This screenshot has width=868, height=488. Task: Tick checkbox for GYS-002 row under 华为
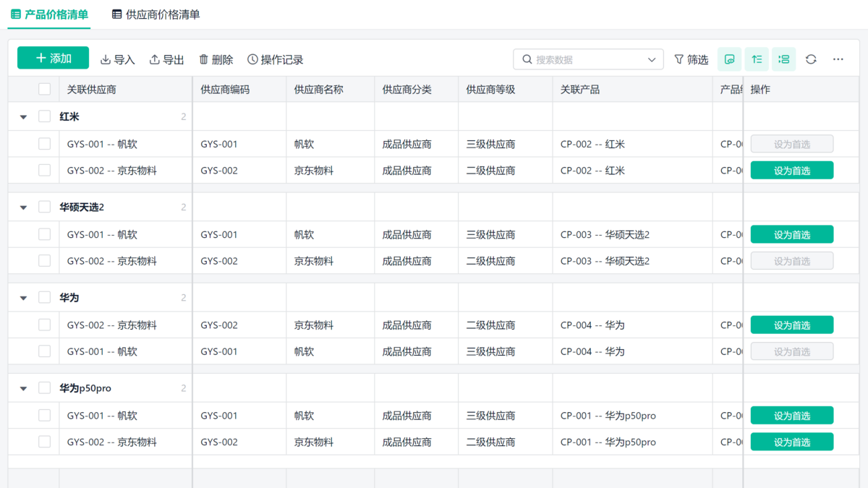pos(45,325)
